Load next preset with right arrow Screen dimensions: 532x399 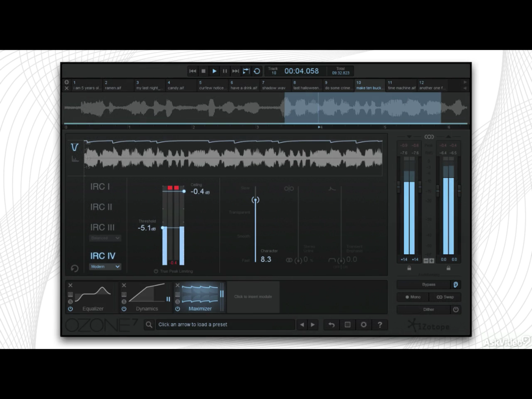[x=313, y=325]
